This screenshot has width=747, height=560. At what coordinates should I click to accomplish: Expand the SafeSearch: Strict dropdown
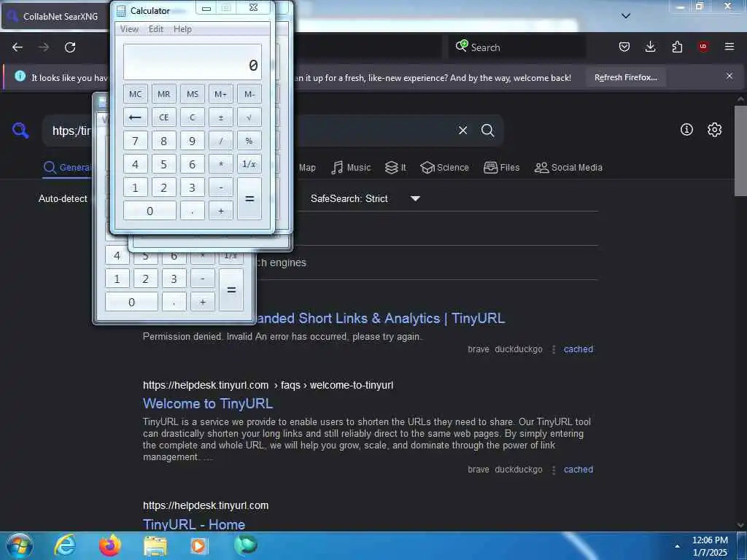pyautogui.click(x=365, y=198)
